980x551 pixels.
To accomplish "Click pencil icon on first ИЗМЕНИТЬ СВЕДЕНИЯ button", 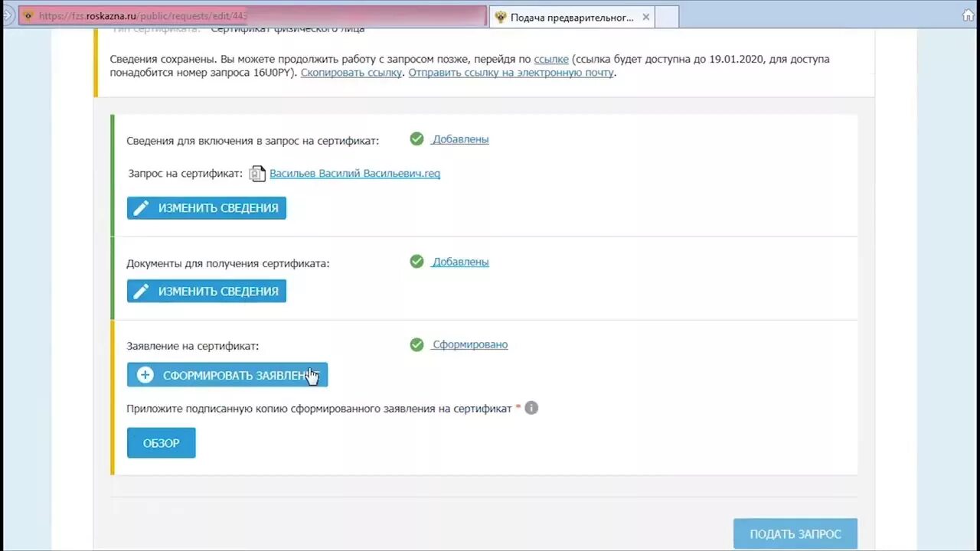I will coord(141,208).
